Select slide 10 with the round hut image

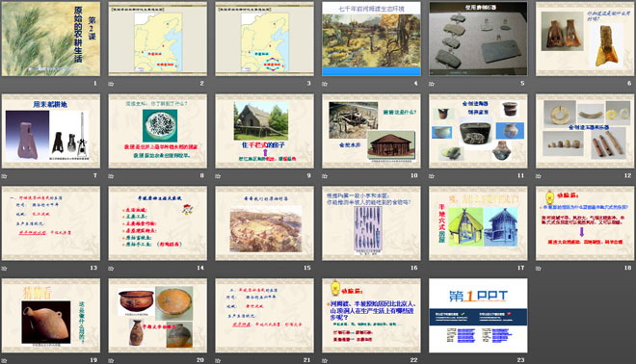(x=371, y=131)
